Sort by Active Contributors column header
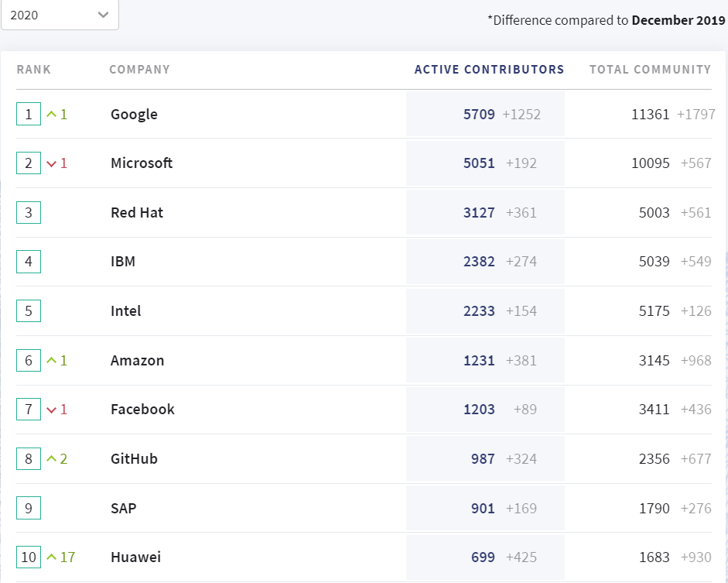The width and height of the screenshot is (728, 583). click(489, 70)
